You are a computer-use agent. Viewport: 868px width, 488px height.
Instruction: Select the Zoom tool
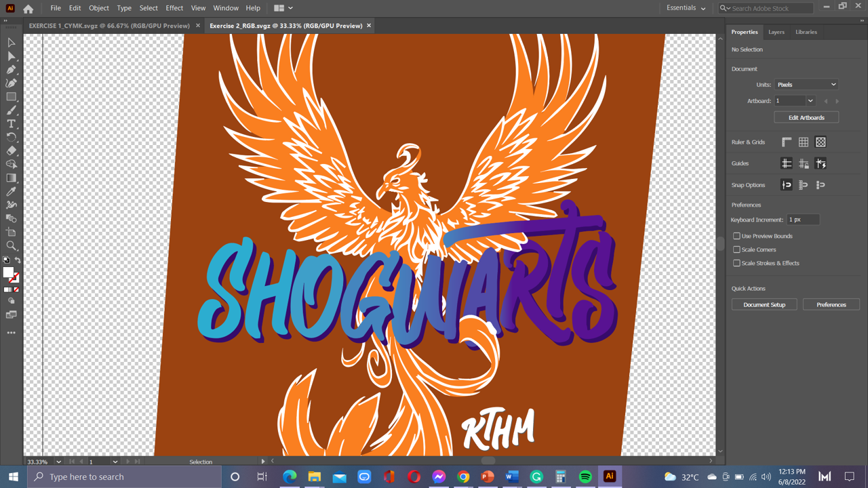[12, 246]
